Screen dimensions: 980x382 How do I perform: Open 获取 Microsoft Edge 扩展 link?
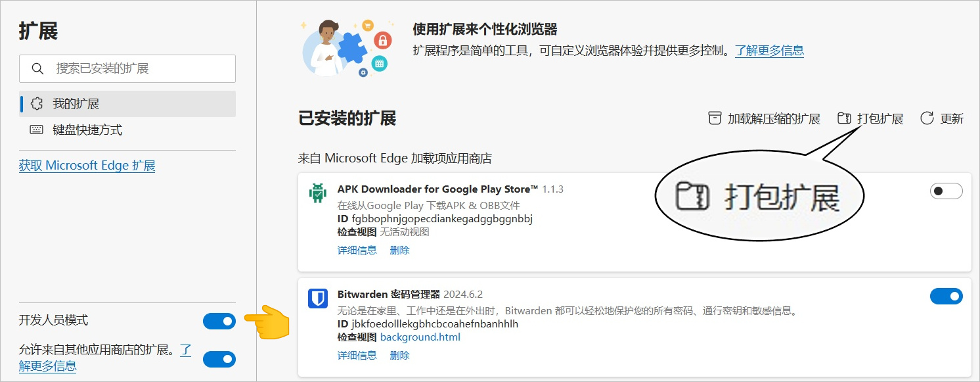point(87,166)
